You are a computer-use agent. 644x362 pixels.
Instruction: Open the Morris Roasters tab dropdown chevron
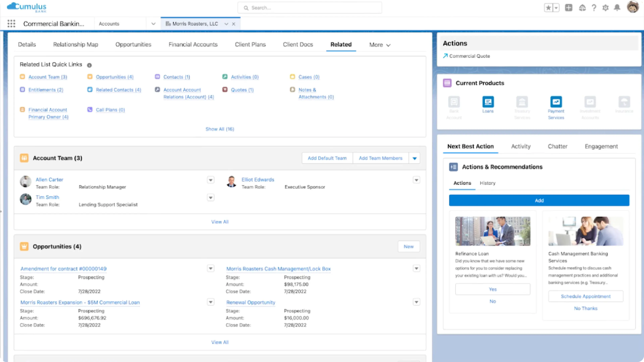[x=226, y=24]
